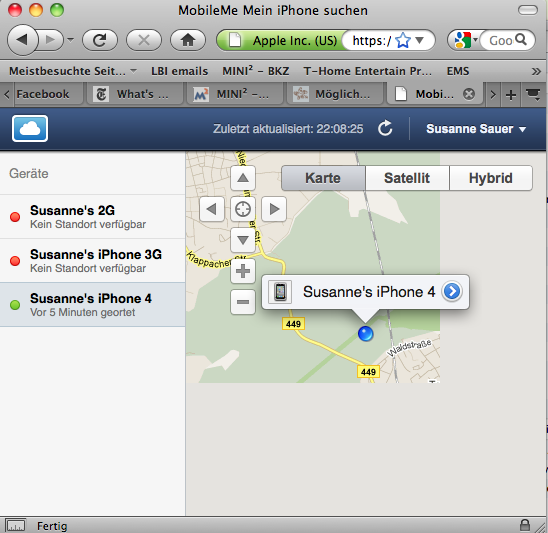Zoom in the map with plus
548x533 pixels.
243,271
